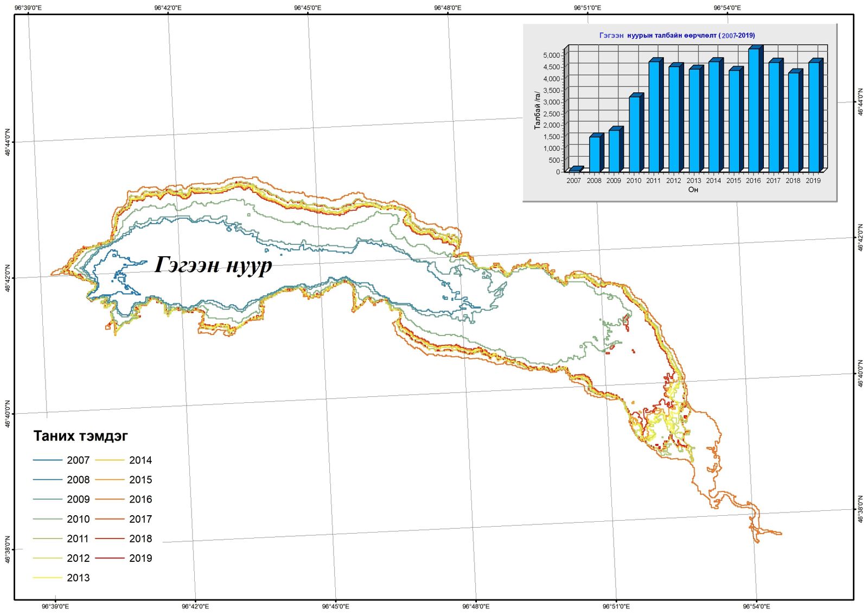Click the 2019 red legend line
The image size is (868, 614).
pyautogui.click(x=110, y=558)
